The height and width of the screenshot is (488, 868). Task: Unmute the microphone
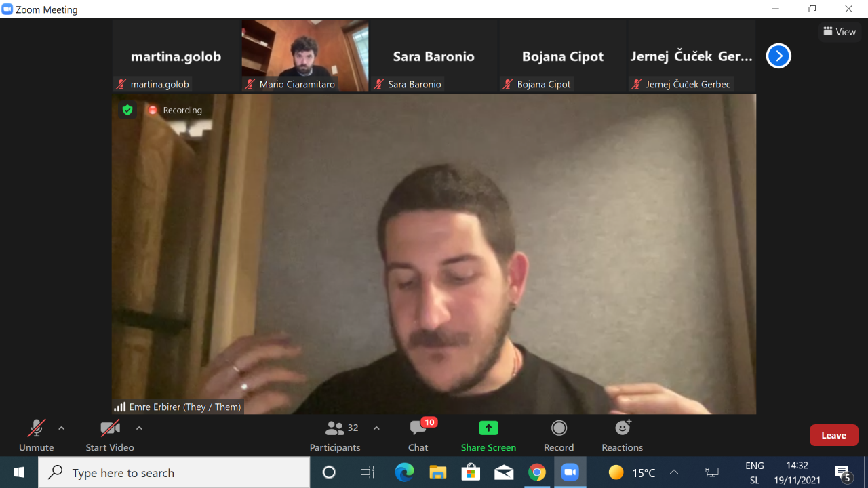click(x=36, y=435)
